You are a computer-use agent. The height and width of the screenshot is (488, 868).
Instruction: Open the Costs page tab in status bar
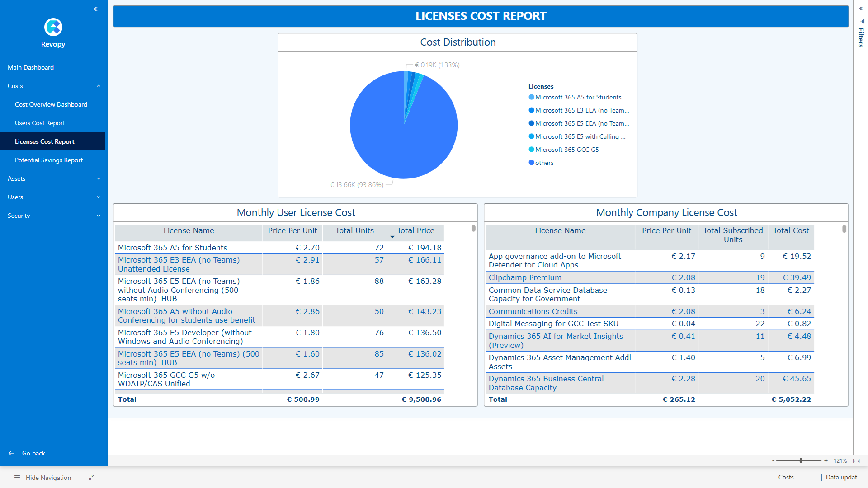(x=786, y=477)
